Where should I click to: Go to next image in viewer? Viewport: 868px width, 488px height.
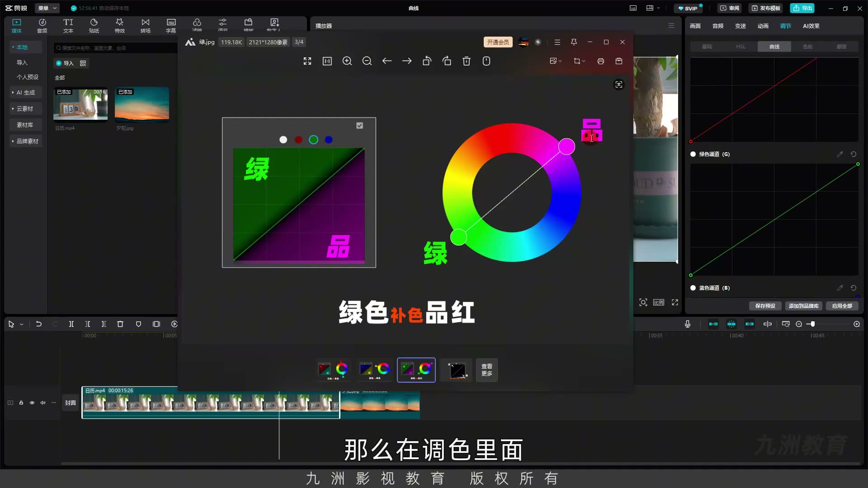click(x=407, y=61)
